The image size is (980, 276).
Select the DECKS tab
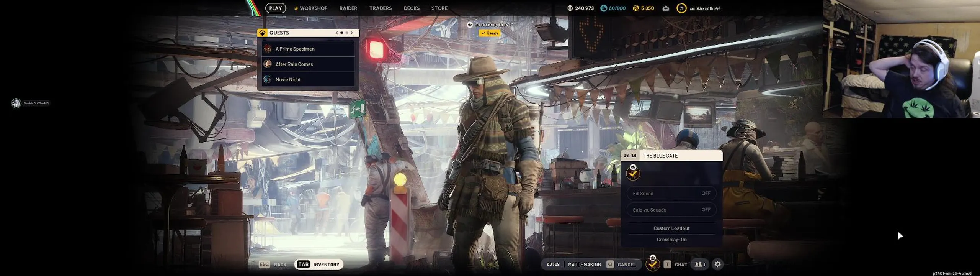tap(412, 8)
